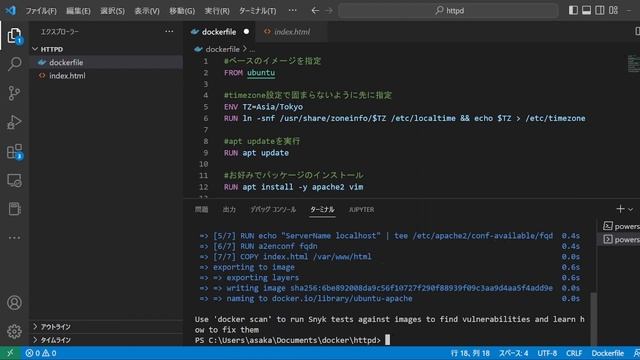Click the remote window status icon
The width and height of the screenshot is (640, 360).
coord(10,353)
